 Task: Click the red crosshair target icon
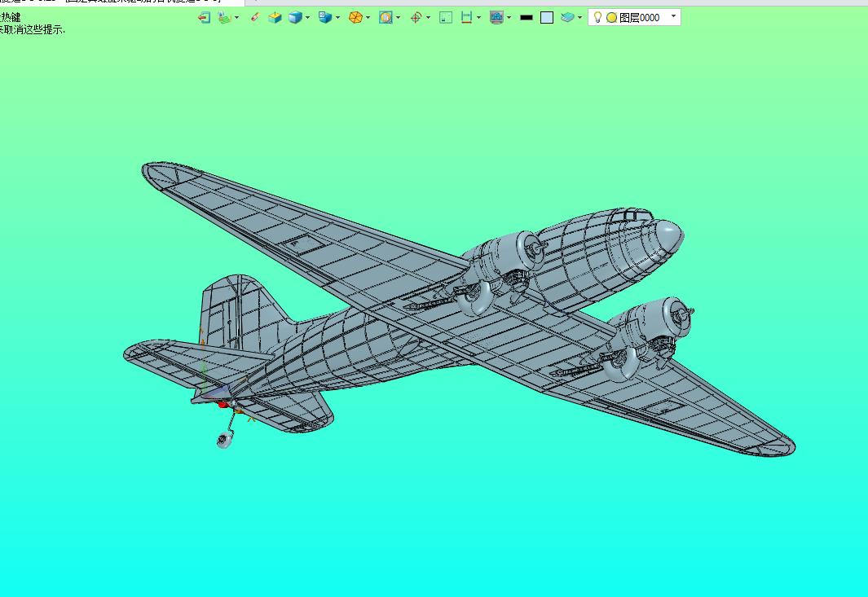(416, 18)
